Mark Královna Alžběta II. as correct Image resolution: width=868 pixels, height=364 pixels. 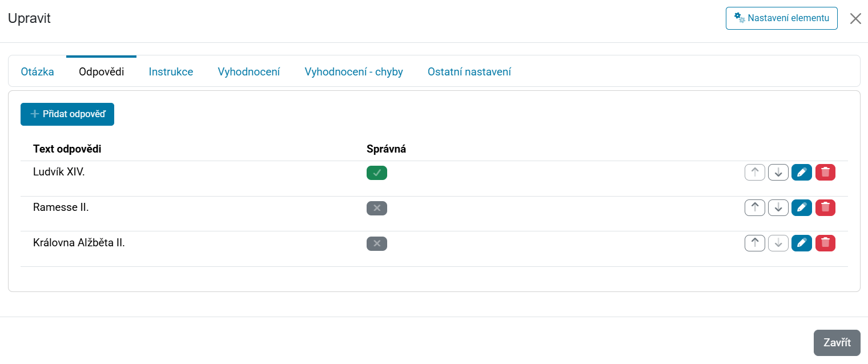click(x=377, y=243)
